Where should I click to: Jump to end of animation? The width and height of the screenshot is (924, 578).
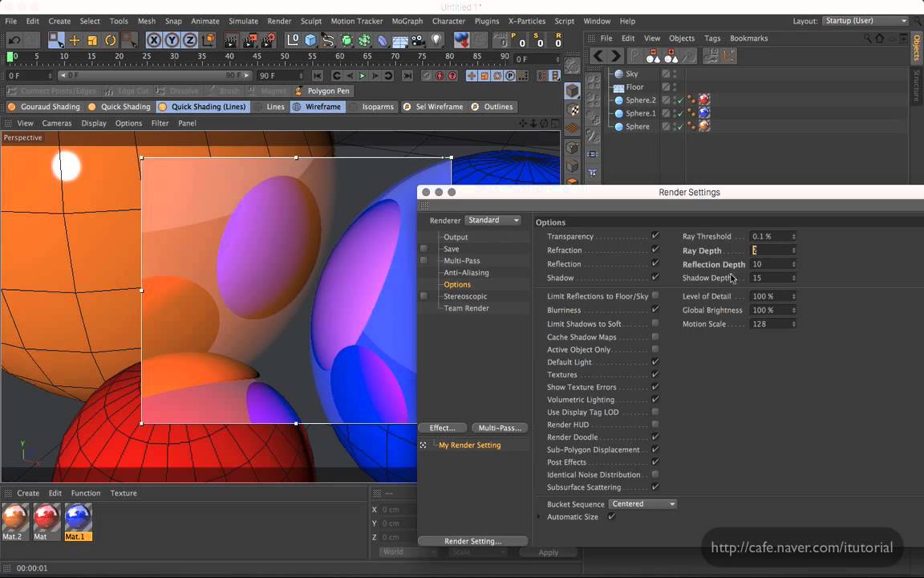pos(407,75)
